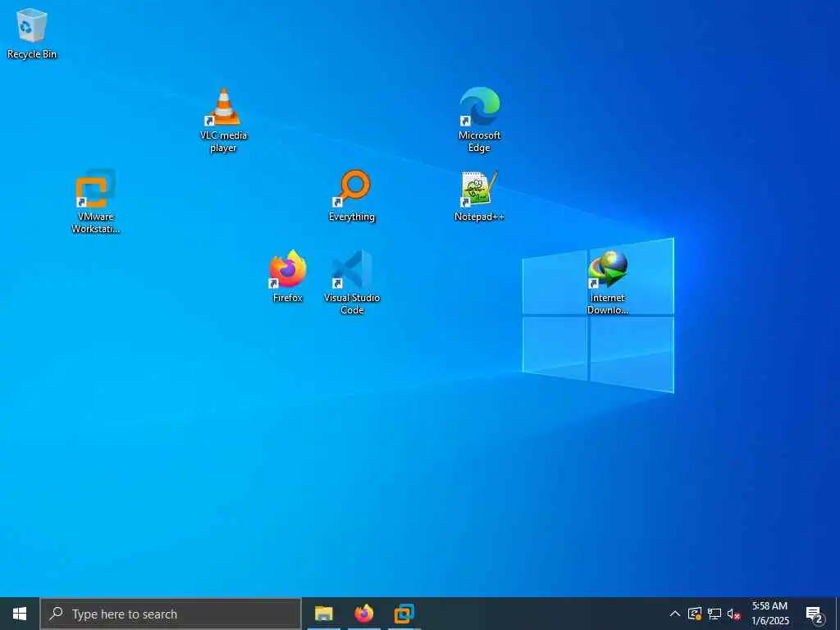Select the VLC media player shortcut
Screen dimensions: 840x630
coord(223,120)
